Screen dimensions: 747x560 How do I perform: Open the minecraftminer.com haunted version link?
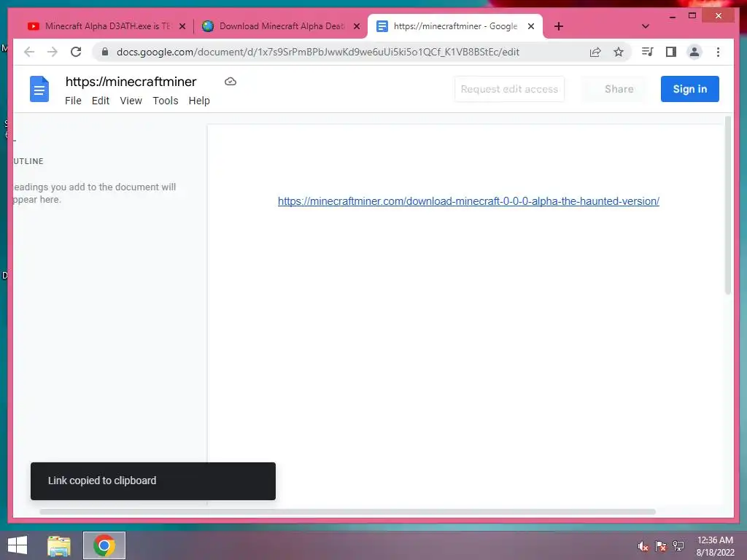468,201
